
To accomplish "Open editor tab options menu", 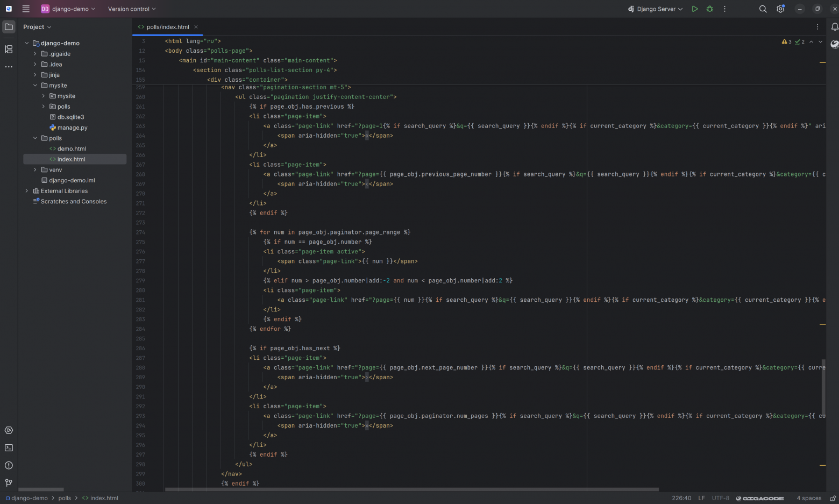I will [x=817, y=27].
